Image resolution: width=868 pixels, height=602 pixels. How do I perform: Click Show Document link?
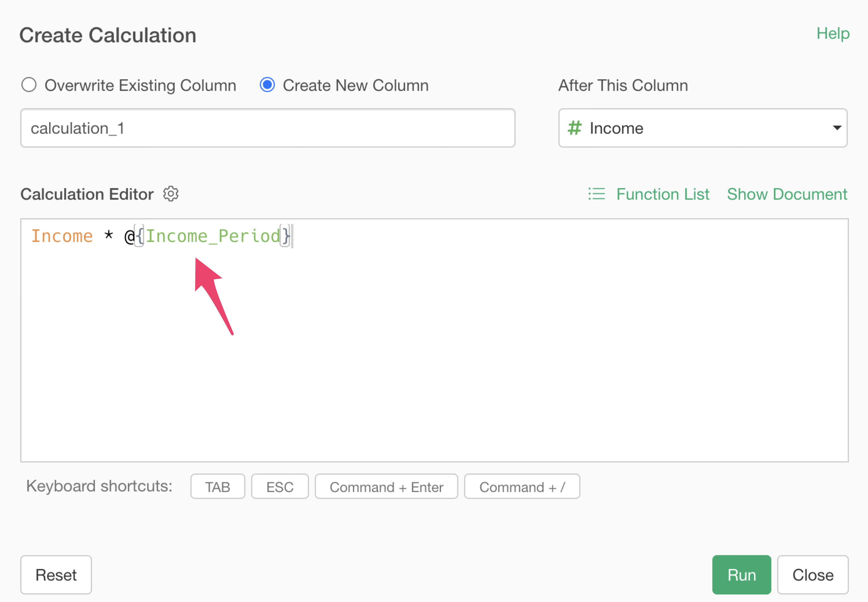tap(787, 194)
